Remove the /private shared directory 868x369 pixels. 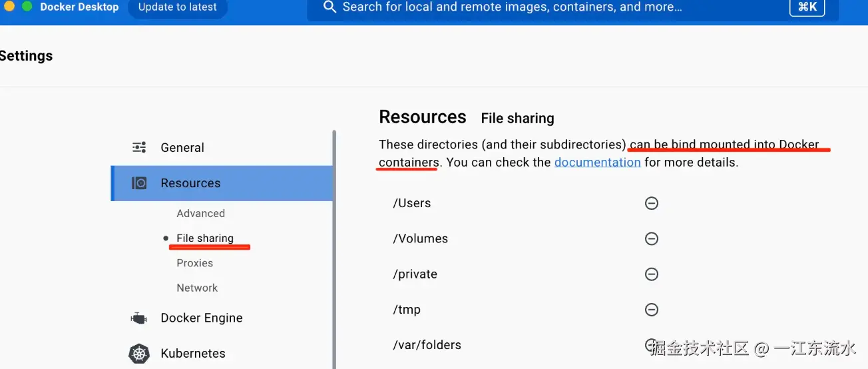pos(652,274)
